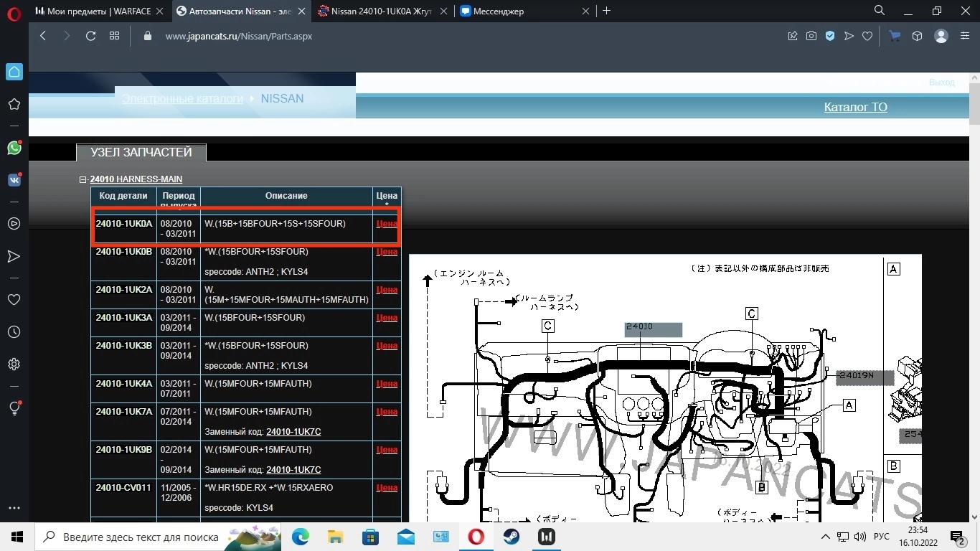Open a new tab with plus button
Viewport: 980px width, 551px height.
(607, 11)
